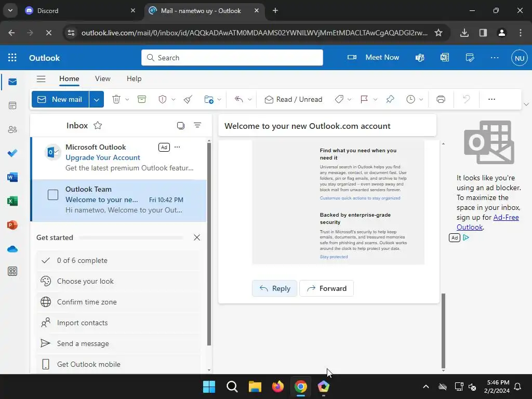Open the NU account avatar

(x=519, y=58)
